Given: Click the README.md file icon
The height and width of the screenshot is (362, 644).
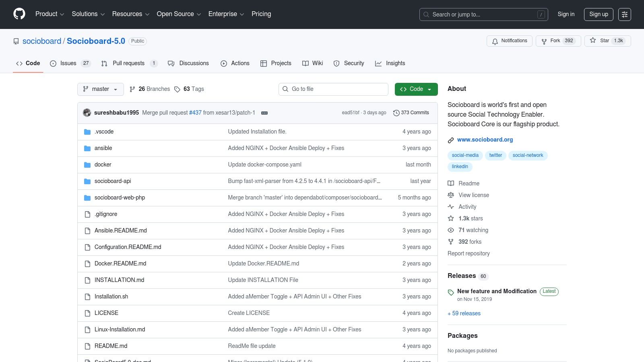Looking at the screenshot, I should click(x=87, y=346).
